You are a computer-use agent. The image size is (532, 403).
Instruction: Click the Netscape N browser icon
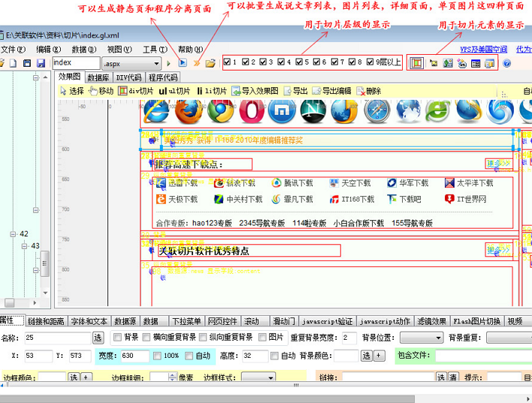pyautogui.click(x=313, y=111)
